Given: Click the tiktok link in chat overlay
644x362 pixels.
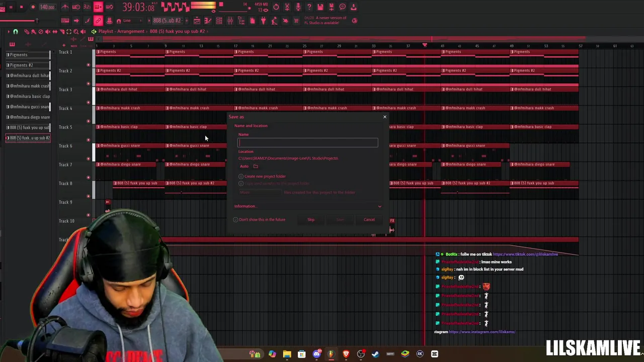Looking at the screenshot, I should click(x=525, y=254).
